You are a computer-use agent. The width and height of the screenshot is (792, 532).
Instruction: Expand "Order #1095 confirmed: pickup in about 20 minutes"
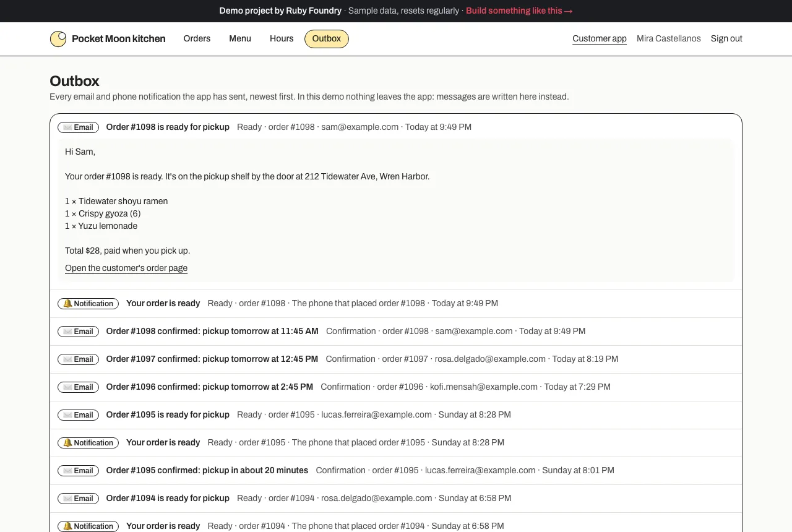[207, 470]
